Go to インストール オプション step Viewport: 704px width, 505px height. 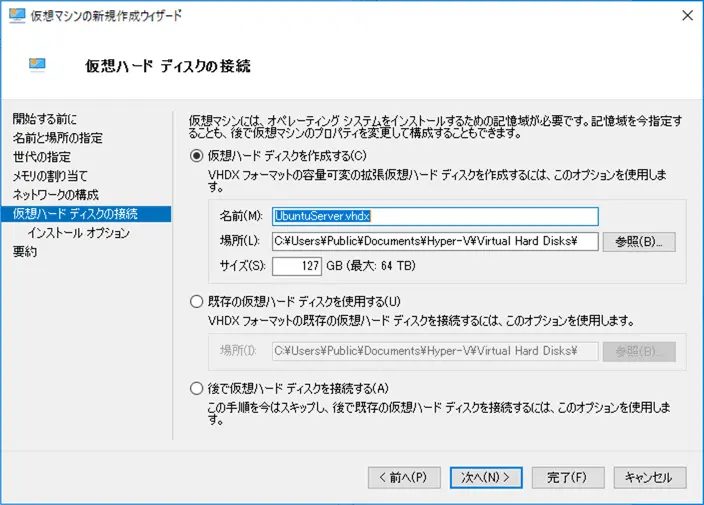tap(79, 233)
